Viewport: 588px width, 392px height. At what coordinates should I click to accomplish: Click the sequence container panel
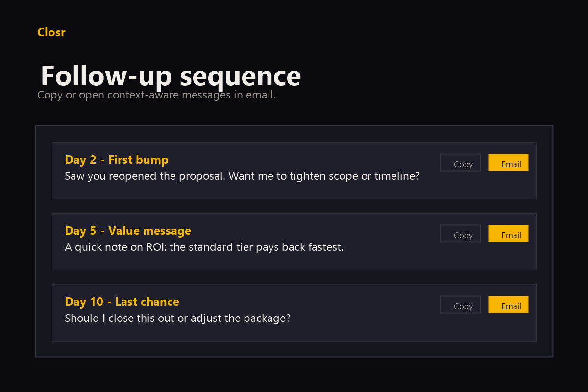[x=294, y=352]
